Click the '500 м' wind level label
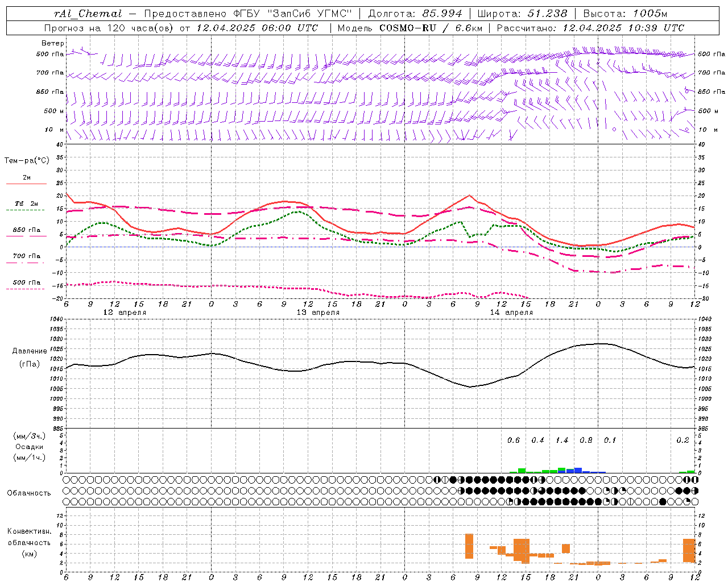728x582 pixels. (54, 111)
